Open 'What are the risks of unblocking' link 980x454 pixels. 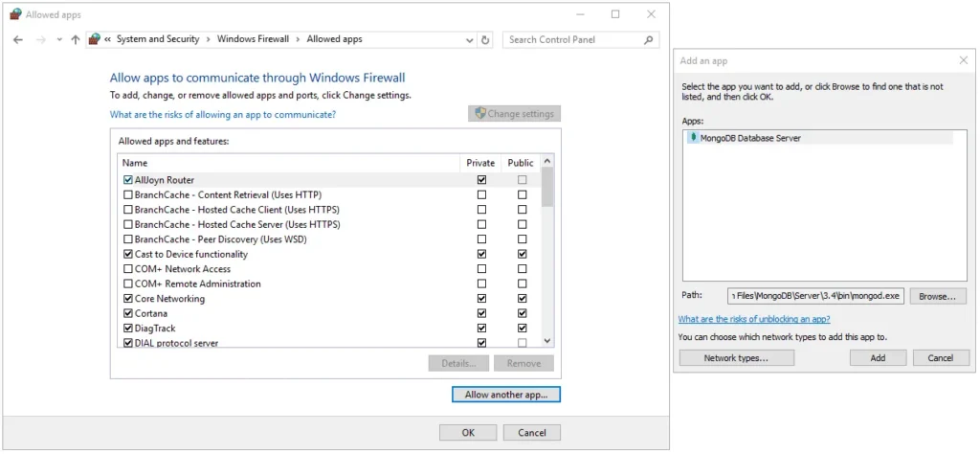753,319
